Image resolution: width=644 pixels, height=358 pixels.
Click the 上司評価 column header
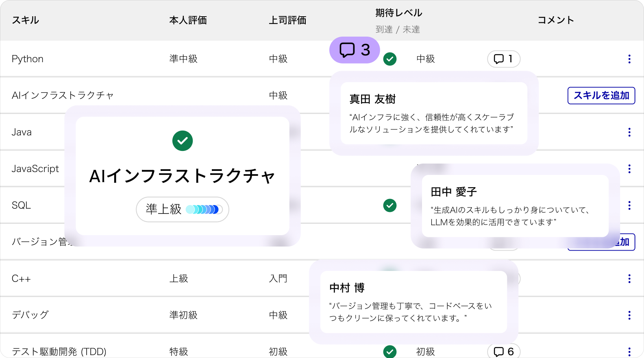[288, 20]
